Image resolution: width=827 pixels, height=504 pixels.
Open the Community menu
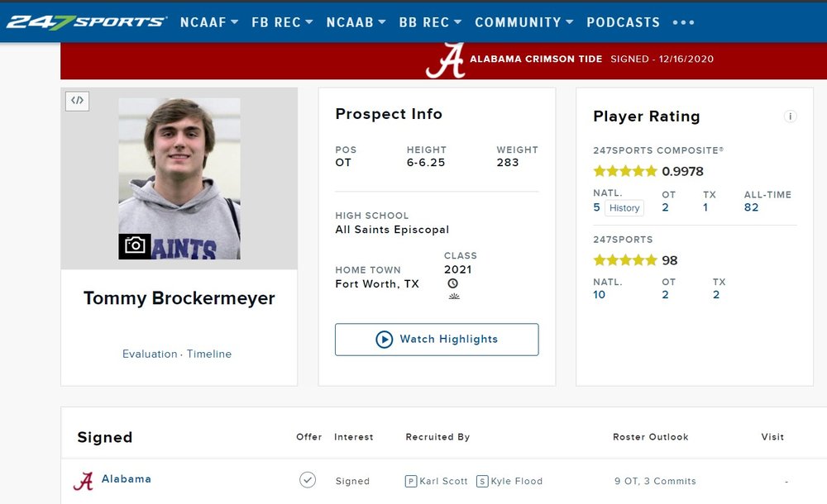523,22
